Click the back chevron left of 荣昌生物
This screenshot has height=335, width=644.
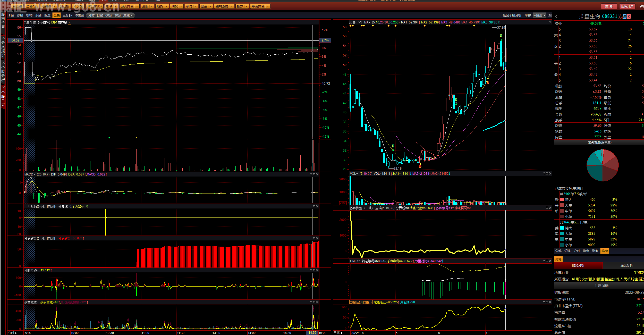click(x=556, y=16)
